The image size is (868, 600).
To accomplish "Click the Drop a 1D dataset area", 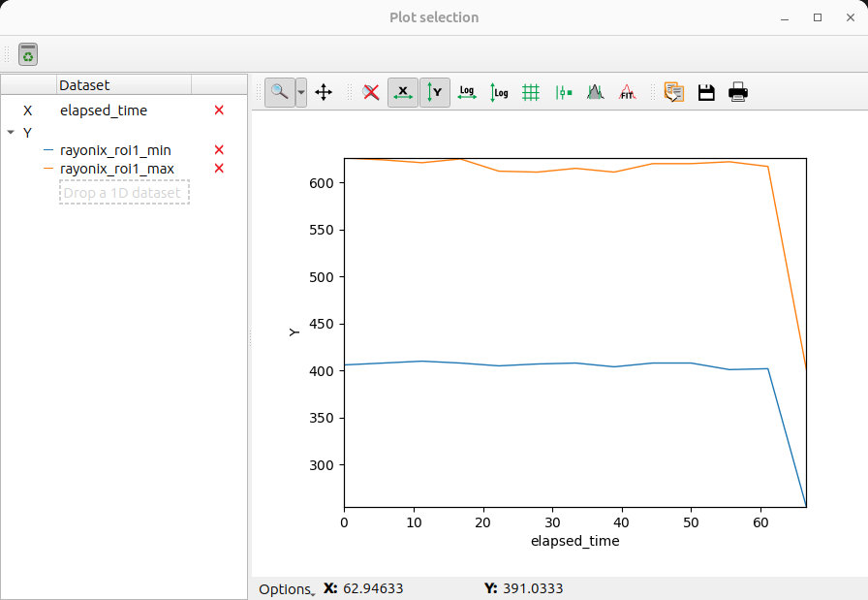I will tap(124, 192).
